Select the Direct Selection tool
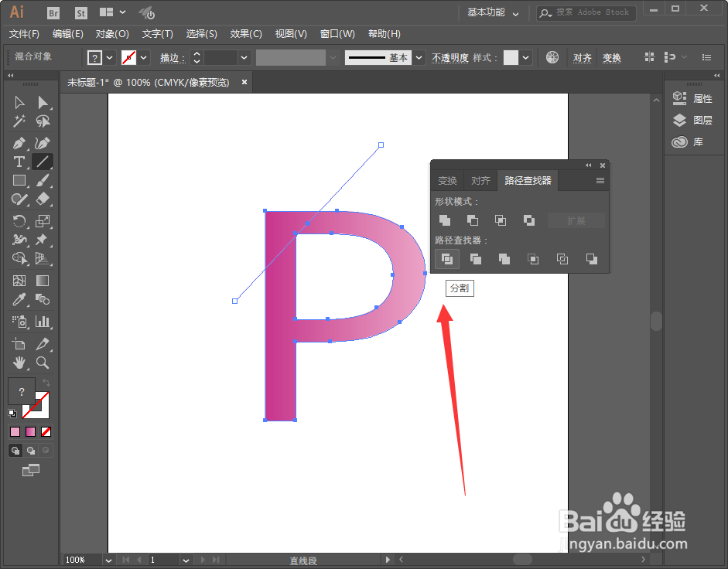728x569 pixels. [x=43, y=102]
